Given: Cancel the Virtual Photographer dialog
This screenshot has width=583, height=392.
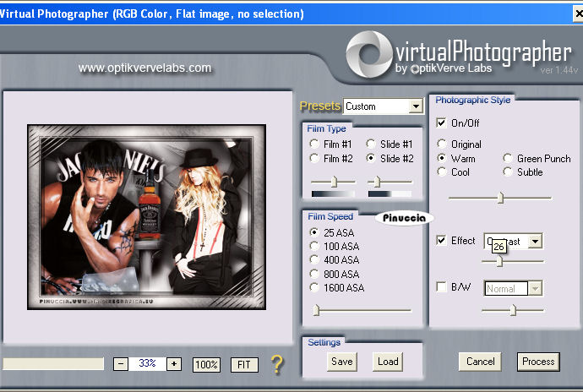Looking at the screenshot, I should [x=480, y=362].
